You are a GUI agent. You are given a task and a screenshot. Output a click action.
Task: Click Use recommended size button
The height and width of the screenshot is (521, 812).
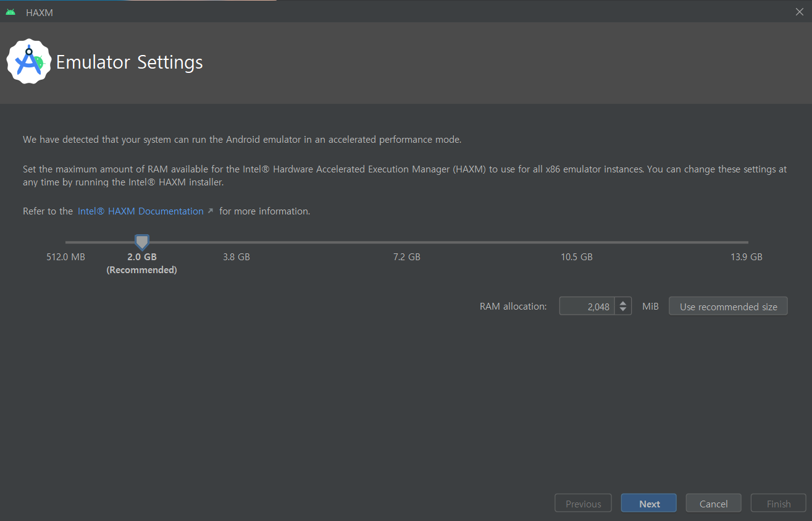click(x=728, y=306)
